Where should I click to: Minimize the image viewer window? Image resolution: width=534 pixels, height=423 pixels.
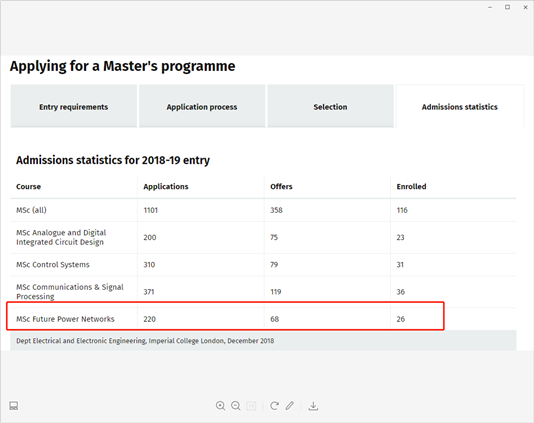pos(490,7)
